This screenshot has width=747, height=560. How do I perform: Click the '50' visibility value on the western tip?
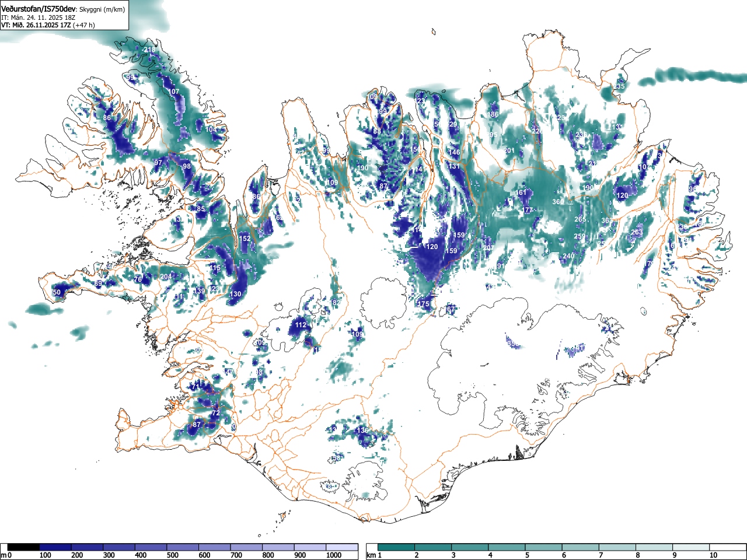[57, 292]
